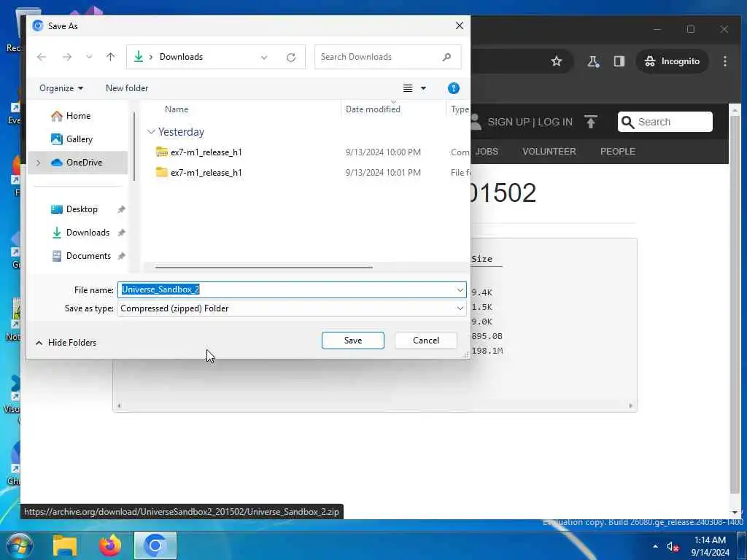Click SIGN UP | LOG IN on archive.org
The image size is (747, 560).
pyautogui.click(x=530, y=122)
